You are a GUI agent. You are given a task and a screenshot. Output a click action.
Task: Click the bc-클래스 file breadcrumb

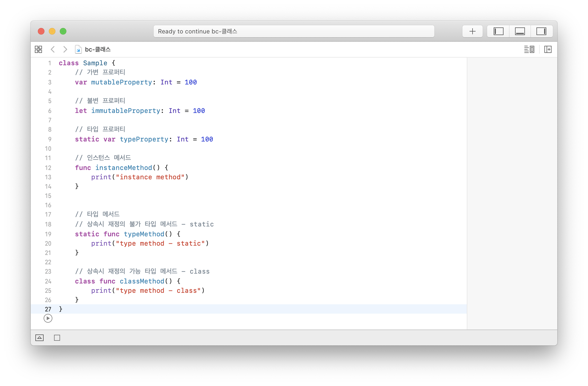98,49
